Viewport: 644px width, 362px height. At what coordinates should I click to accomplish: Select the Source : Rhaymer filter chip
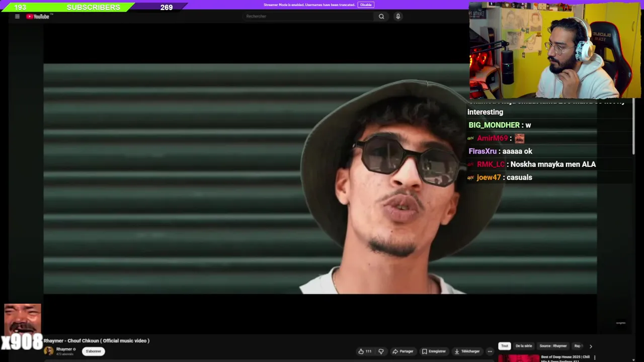pos(553,346)
